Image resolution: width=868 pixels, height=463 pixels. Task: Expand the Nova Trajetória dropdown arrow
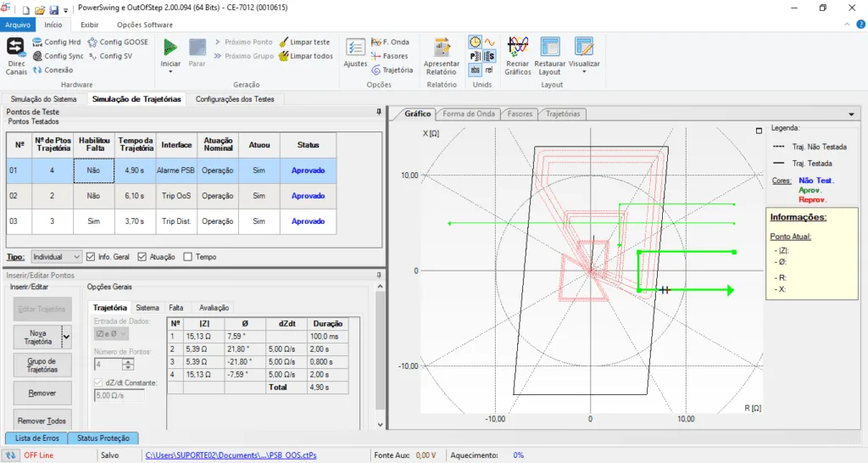pos(66,337)
